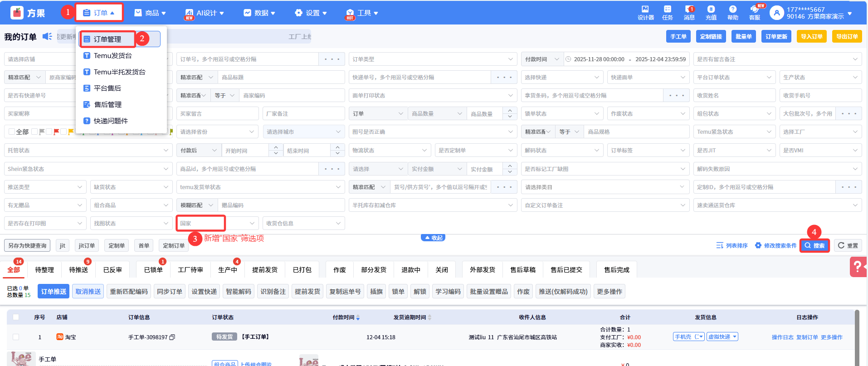Viewport: 868px width, 366px height.
Task: Tick the select-all checkbox in table header
Action: point(16,317)
